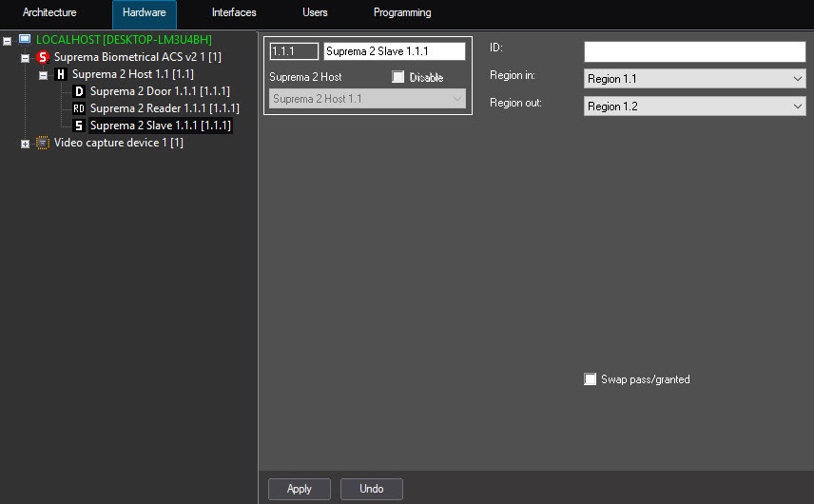Select Suprema 2 Door 1.1.1 tree row
This screenshot has width=814, height=504.
pos(160,91)
